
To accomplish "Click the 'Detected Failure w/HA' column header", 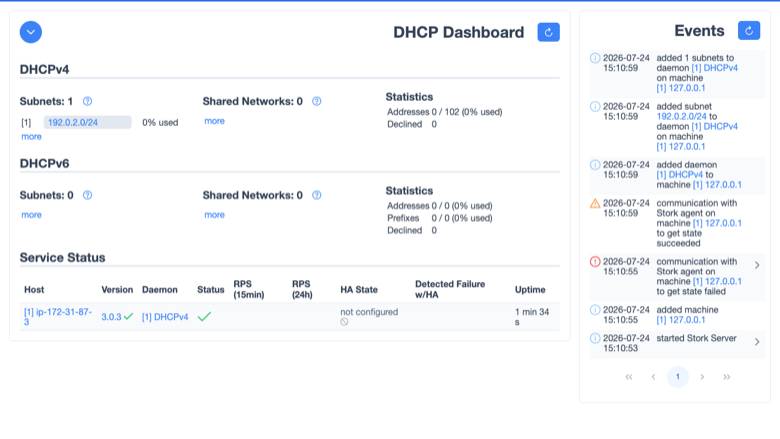I will (x=450, y=289).
